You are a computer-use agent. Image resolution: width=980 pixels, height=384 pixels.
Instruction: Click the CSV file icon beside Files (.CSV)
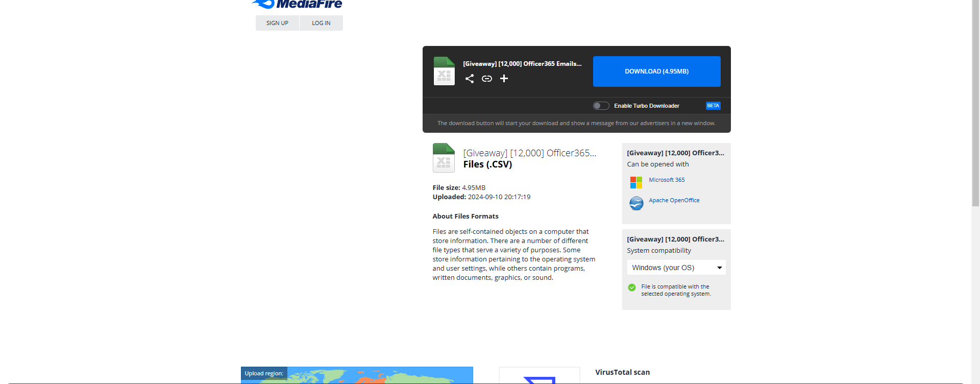pos(444,158)
